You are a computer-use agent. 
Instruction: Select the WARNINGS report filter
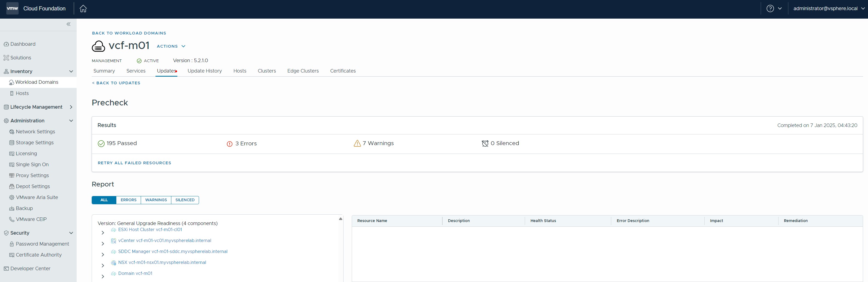tap(156, 200)
